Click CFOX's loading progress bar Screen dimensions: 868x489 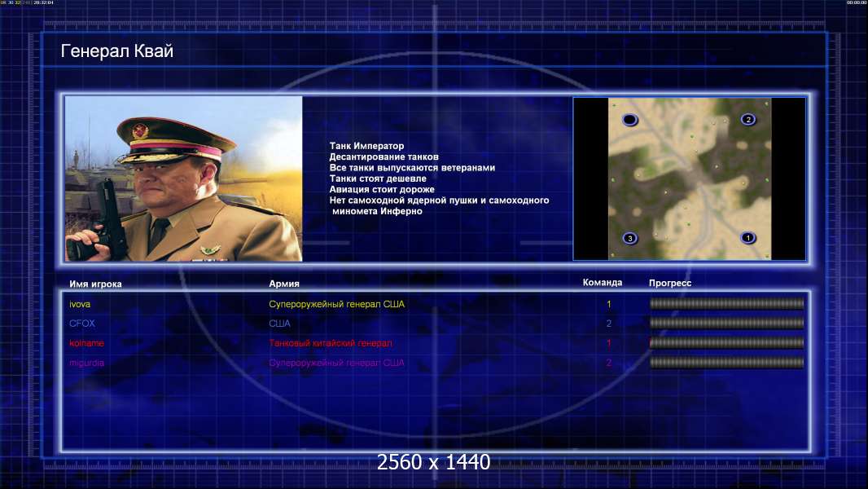[x=726, y=323]
